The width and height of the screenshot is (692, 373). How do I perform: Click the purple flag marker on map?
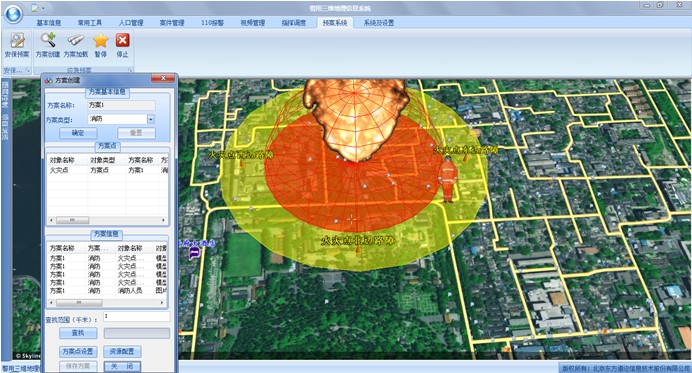pyautogui.click(x=194, y=253)
